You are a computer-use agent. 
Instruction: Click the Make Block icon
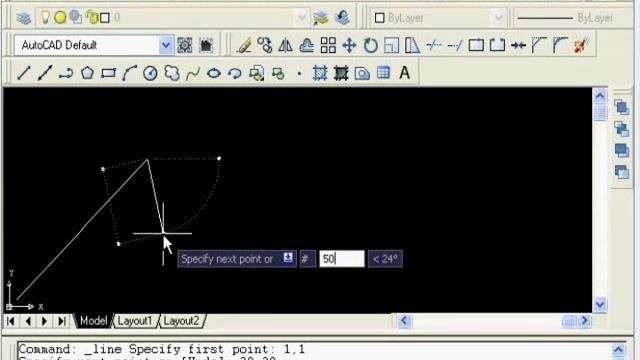click(278, 74)
